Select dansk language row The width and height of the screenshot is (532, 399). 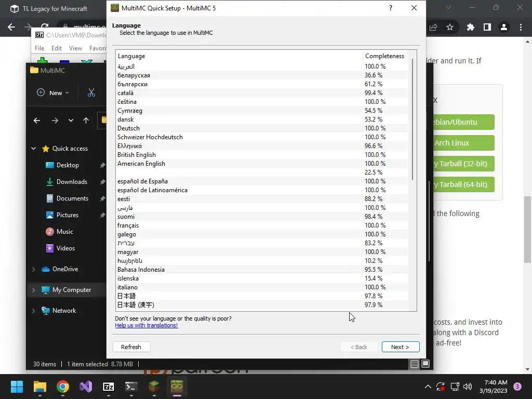262,119
